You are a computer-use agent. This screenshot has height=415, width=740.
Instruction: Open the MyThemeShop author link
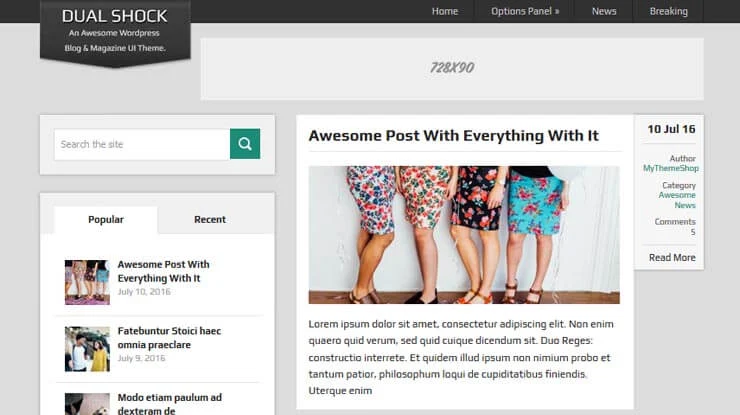pyautogui.click(x=671, y=168)
